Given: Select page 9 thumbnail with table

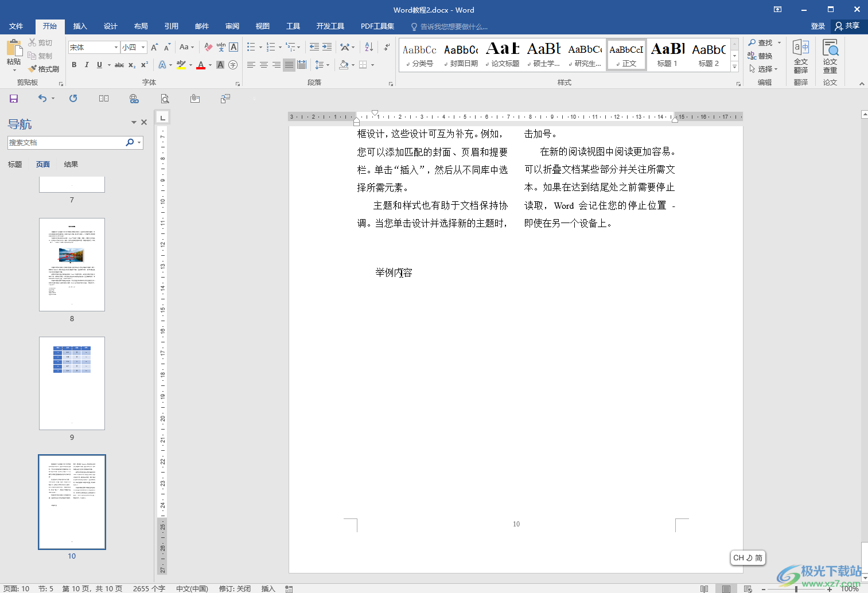Looking at the screenshot, I should click(x=72, y=383).
